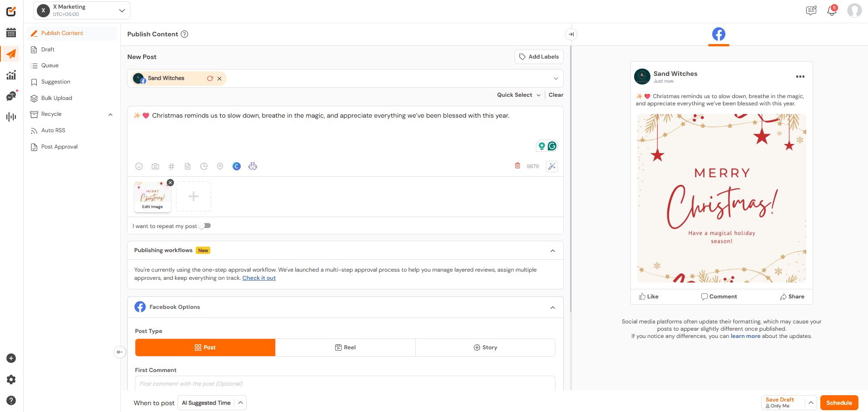Click the orange Schedule button

point(839,402)
